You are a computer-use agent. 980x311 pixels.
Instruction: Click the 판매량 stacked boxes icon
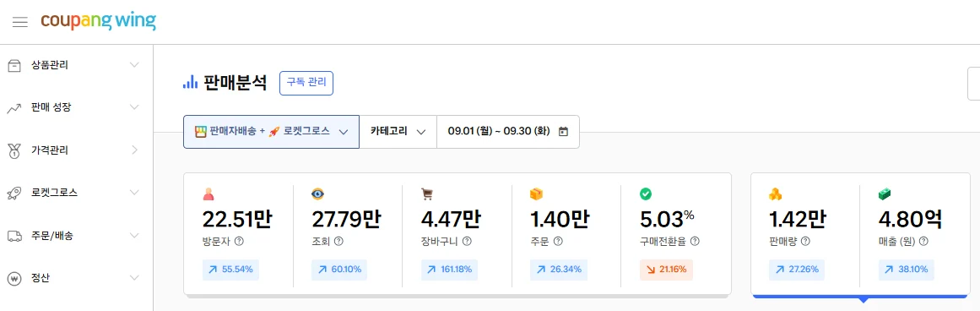click(x=775, y=194)
